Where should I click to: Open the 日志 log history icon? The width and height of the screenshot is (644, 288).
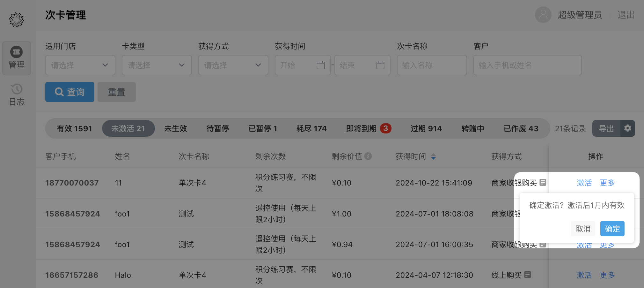click(x=17, y=89)
